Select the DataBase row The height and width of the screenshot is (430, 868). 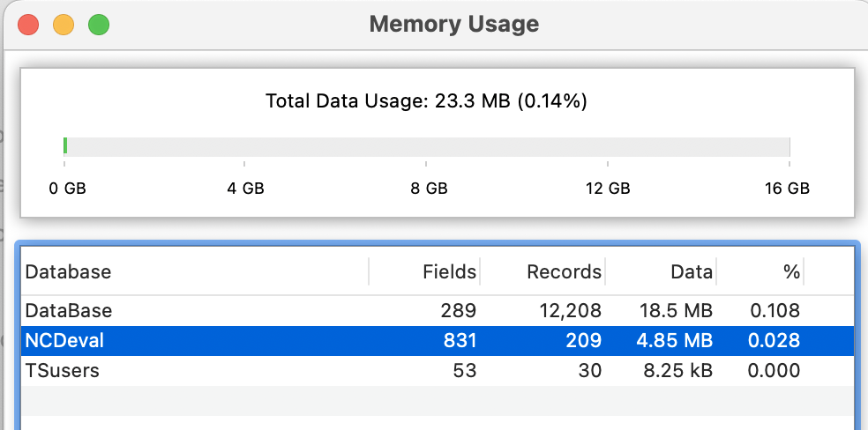438,311
